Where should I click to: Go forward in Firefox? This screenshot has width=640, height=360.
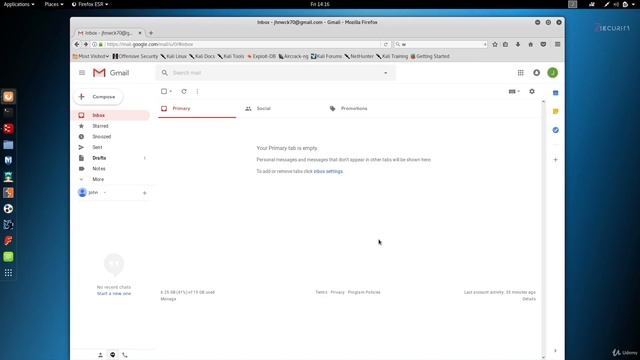pyautogui.click(x=86, y=44)
